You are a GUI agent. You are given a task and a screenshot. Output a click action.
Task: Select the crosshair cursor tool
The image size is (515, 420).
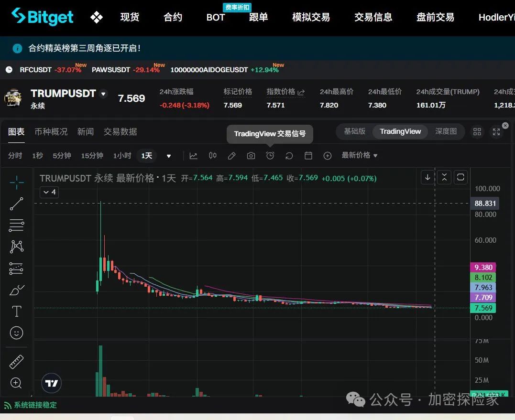pos(16,183)
